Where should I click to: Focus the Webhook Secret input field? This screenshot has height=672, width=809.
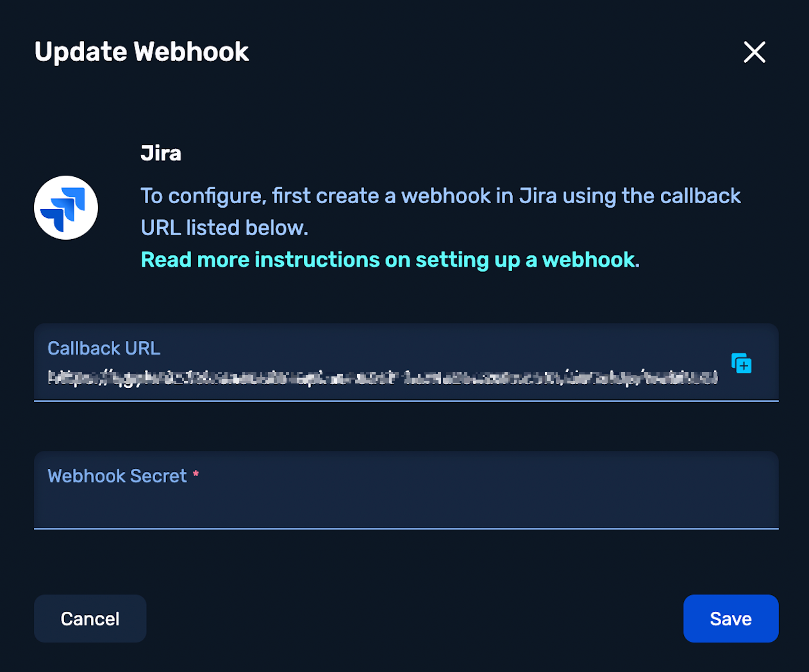coord(406,507)
